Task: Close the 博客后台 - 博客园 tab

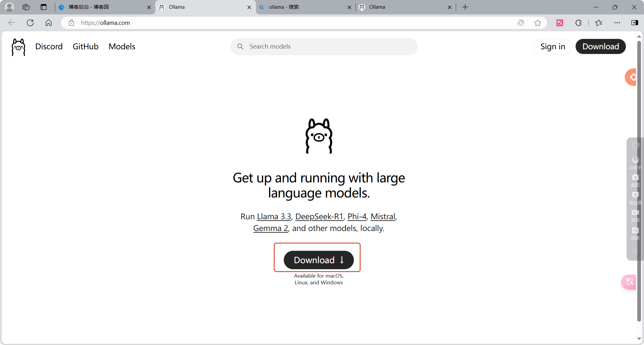Action: pos(149,7)
